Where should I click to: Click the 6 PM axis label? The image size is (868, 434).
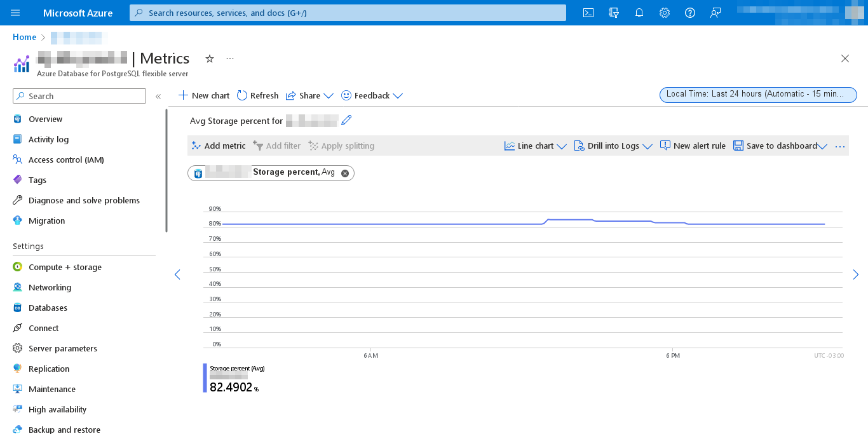click(673, 355)
